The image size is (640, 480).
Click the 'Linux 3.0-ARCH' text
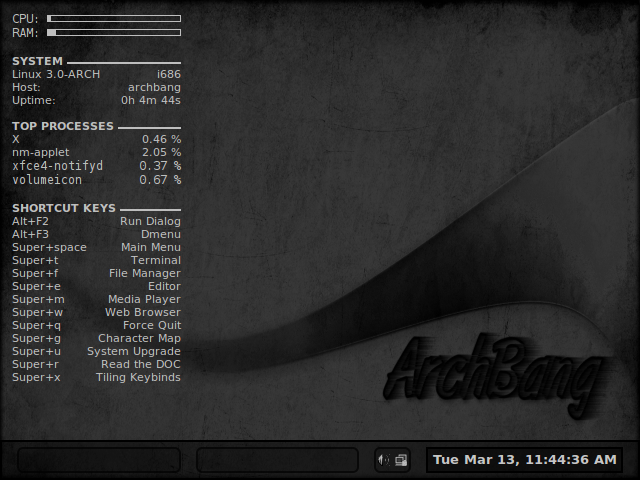coord(56,74)
